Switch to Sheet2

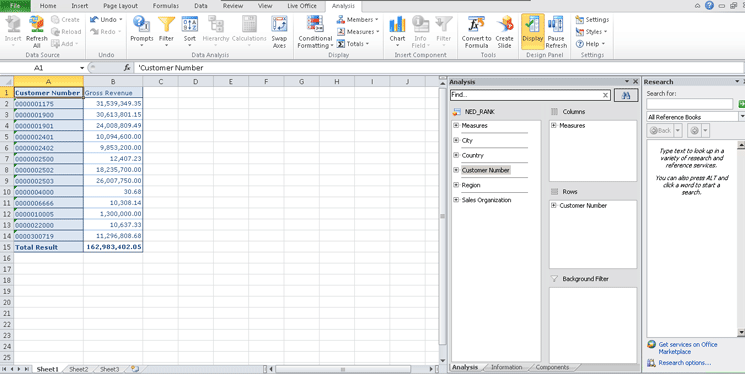(79, 369)
